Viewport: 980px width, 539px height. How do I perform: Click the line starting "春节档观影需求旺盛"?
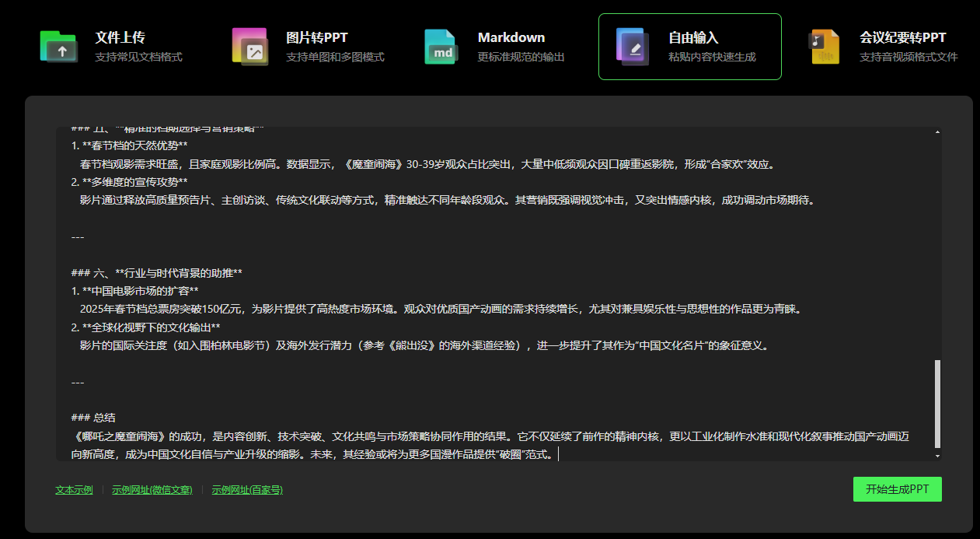pos(427,164)
